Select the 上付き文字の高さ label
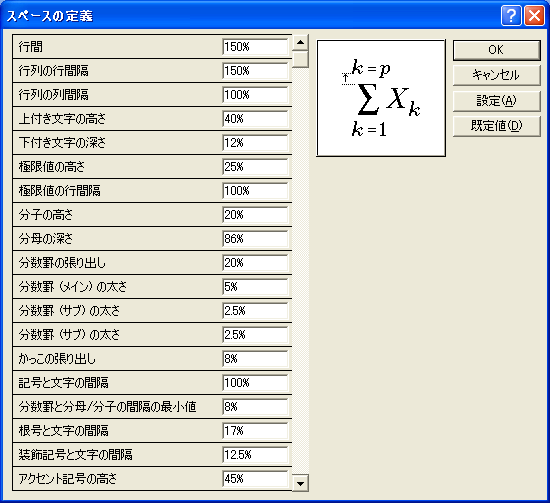 click(x=62, y=119)
